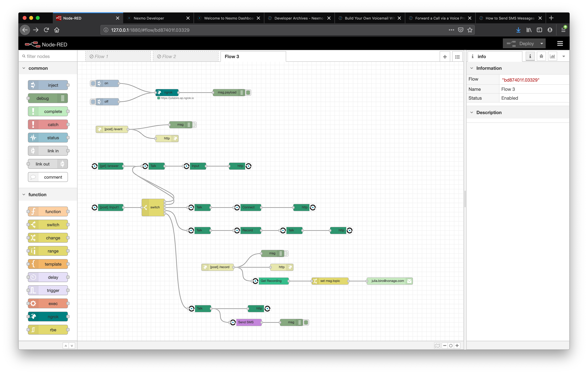Select the change node in the palette
This screenshot has width=588, height=374.
coord(48,238)
